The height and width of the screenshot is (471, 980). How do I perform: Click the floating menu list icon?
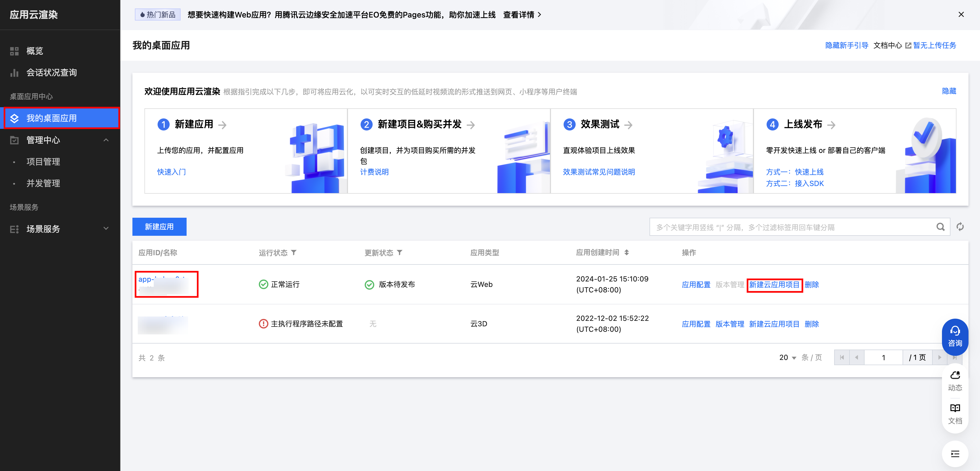coord(955,453)
